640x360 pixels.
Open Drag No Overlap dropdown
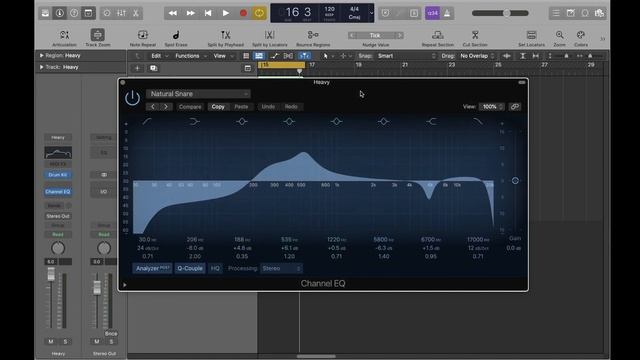click(477, 56)
